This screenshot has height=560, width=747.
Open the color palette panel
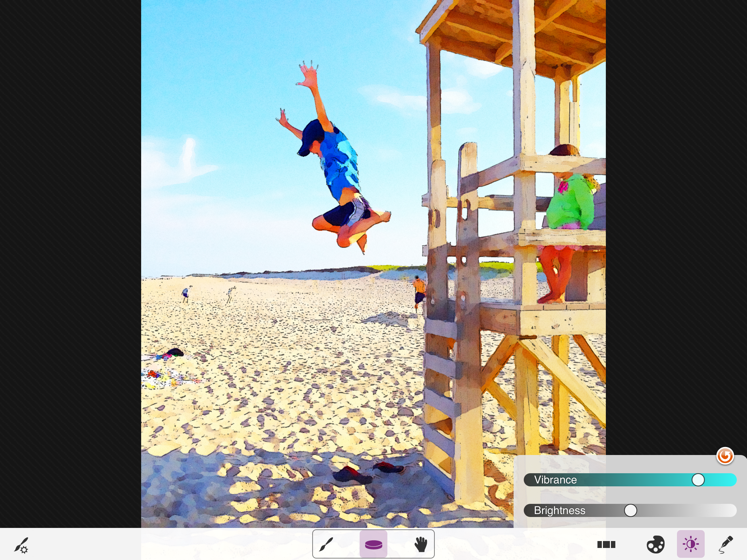point(655,545)
